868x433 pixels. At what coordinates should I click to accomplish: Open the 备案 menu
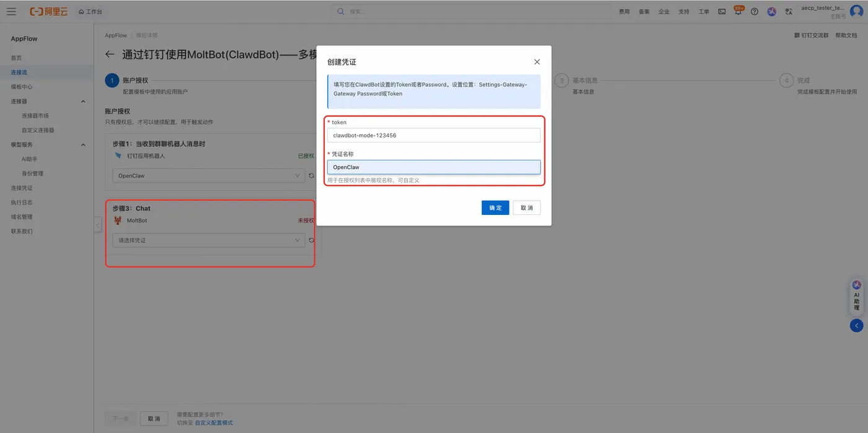(x=644, y=12)
